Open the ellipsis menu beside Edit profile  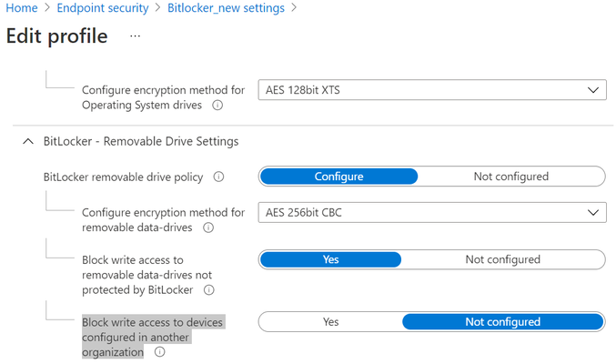(x=136, y=36)
